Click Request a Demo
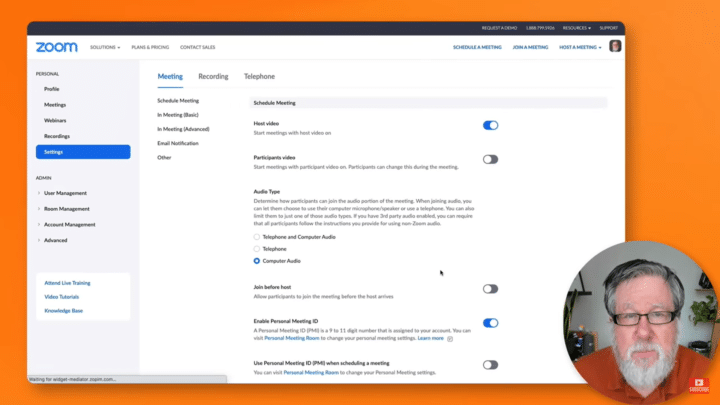The image size is (720, 405). (499, 28)
